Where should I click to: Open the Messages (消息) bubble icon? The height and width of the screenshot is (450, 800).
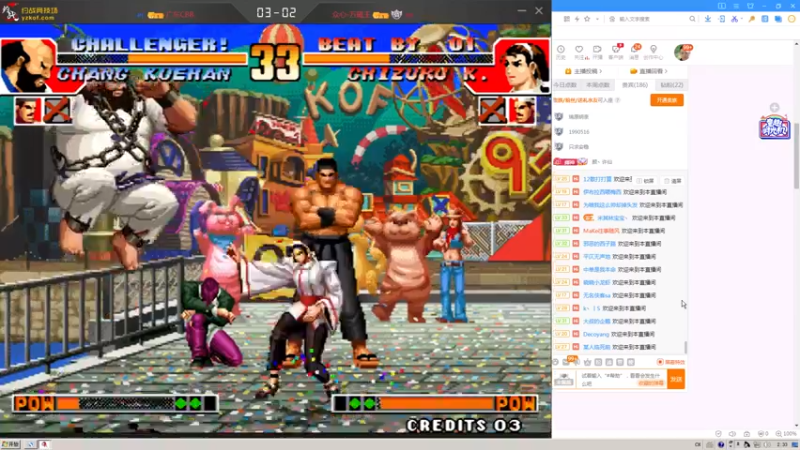tap(634, 49)
